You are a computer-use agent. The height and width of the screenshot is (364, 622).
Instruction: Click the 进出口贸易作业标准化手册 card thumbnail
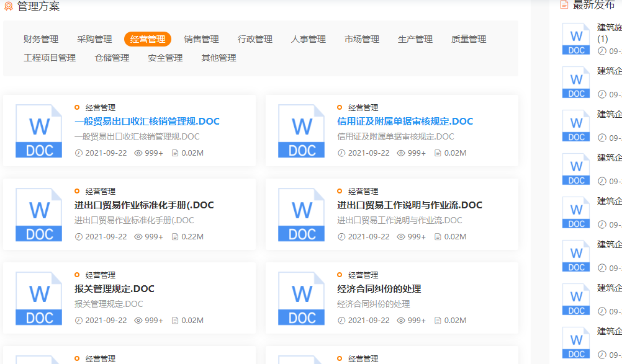click(x=38, y=215)
